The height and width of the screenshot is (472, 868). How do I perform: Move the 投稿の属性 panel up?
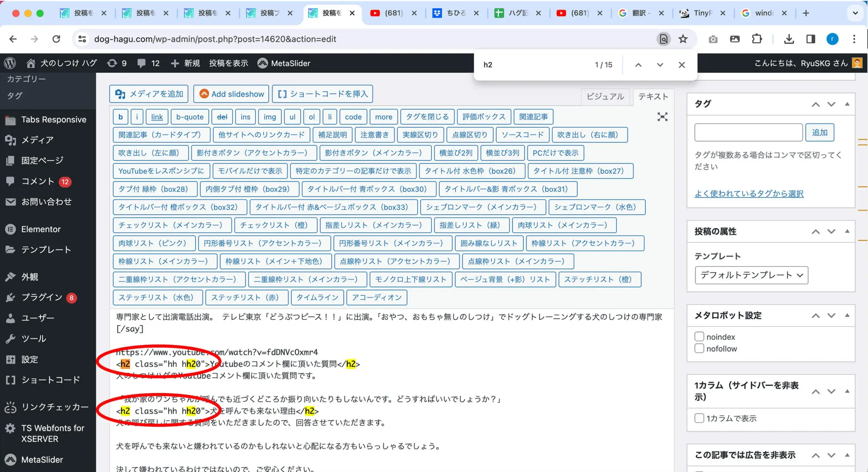816,232
